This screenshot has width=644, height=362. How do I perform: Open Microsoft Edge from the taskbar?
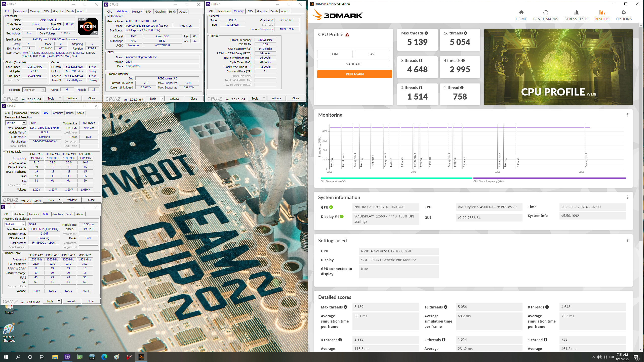pos(104,357)
